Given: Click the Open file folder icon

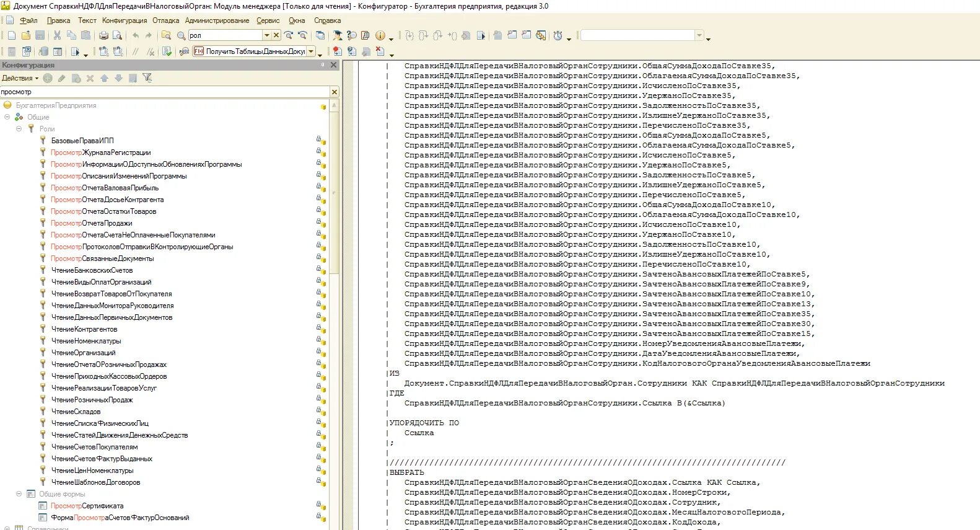Looking at the screenshot, I should click(x=26, y=35).
